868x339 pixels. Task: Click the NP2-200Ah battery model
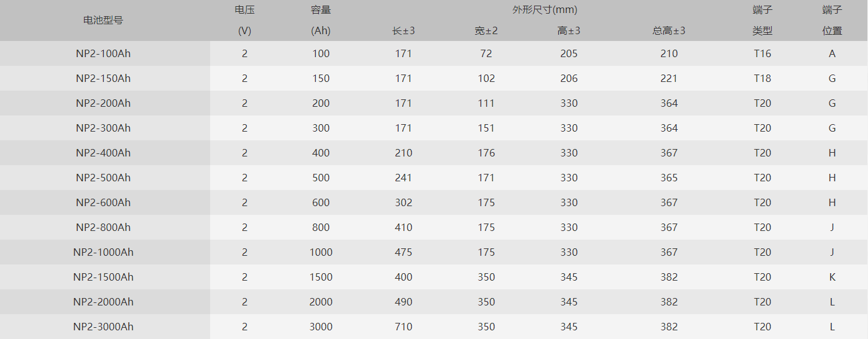click(x=103, y=103)
